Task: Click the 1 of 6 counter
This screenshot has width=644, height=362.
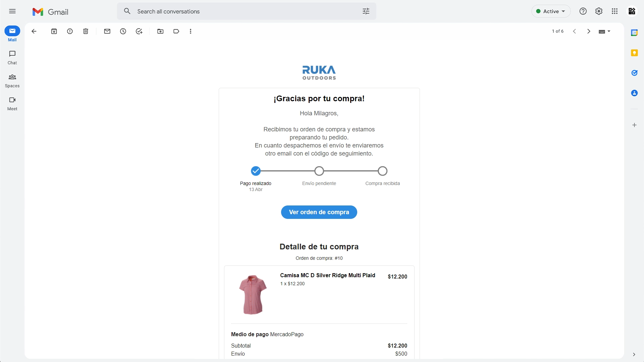Action: [x=558, y=31]
